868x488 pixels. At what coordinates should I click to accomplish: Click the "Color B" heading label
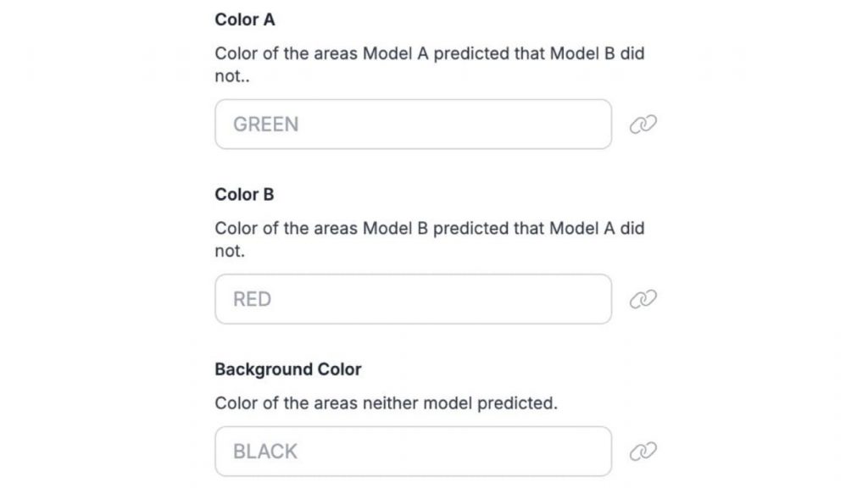pos(244,194)
